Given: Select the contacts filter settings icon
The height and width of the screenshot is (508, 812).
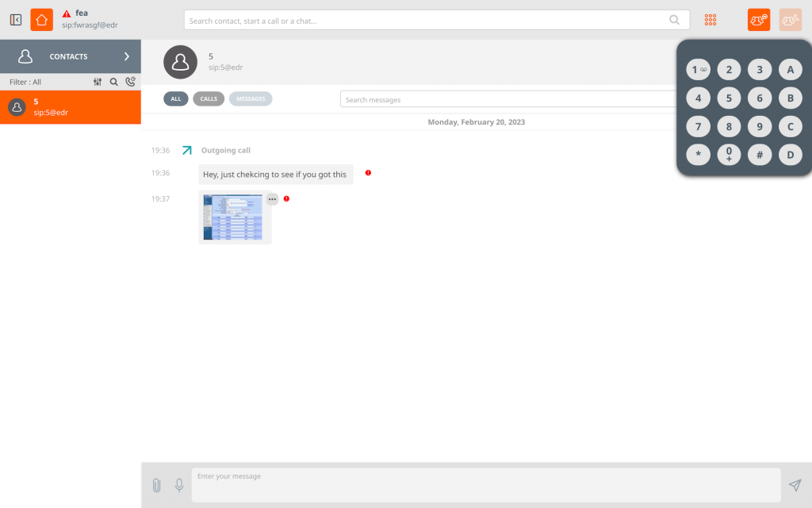Looking at the screenshot, I should 96,82.
